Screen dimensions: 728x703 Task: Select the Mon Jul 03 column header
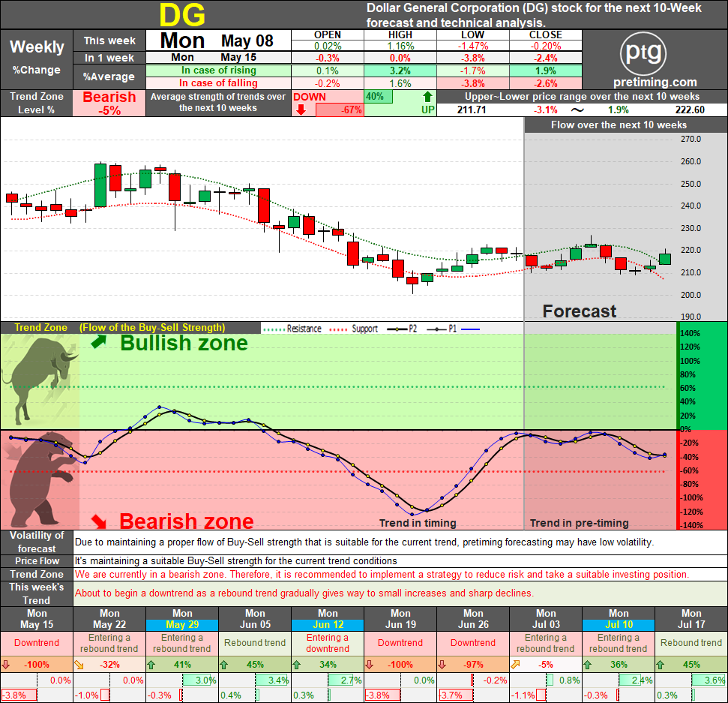tap(546, 619)
